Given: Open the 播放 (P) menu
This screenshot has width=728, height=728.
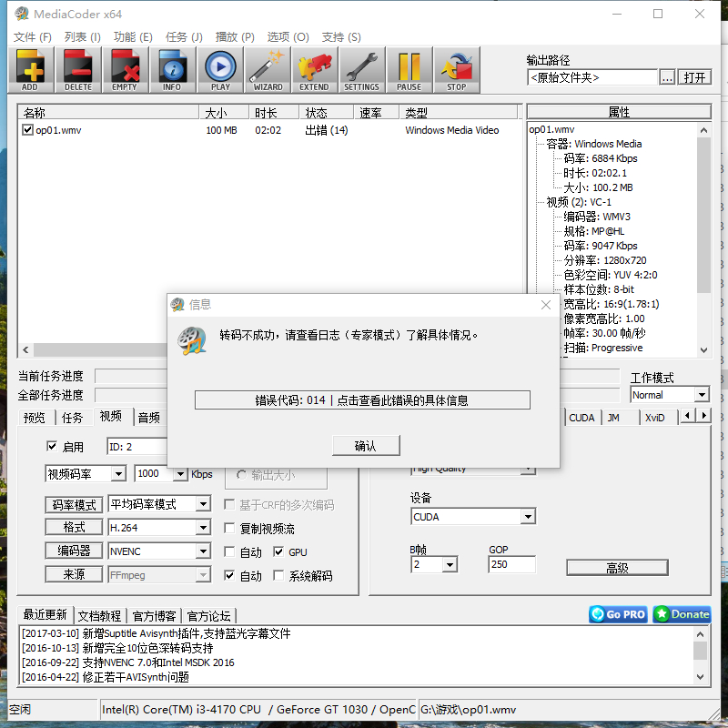Looking at the screenshot, I should pyautogui.click(x=235, y=37).
